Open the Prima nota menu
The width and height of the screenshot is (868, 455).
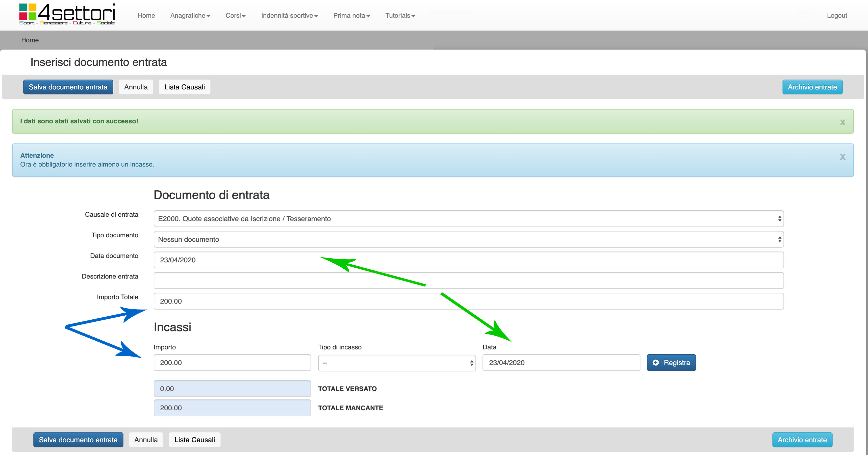click(351, 15)
